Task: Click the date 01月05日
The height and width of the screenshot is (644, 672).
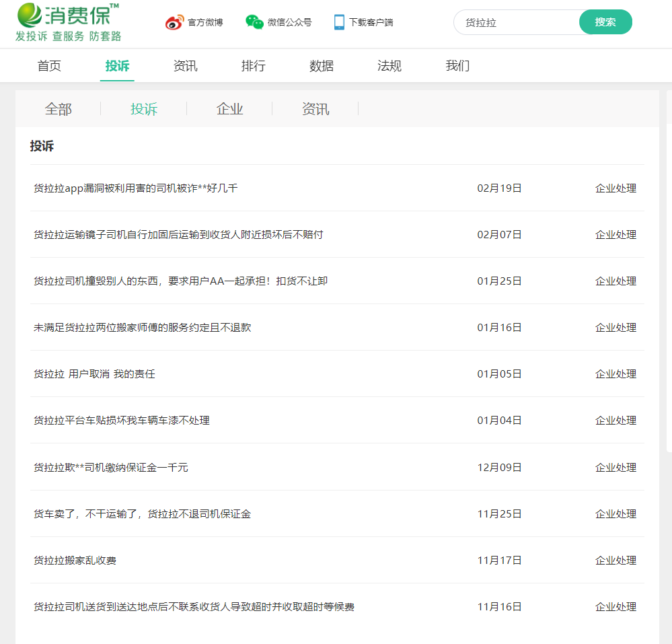Action: (499, 374)
